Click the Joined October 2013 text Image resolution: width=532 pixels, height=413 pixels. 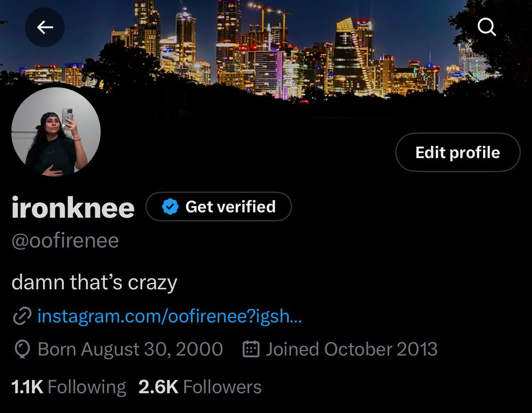352,349
